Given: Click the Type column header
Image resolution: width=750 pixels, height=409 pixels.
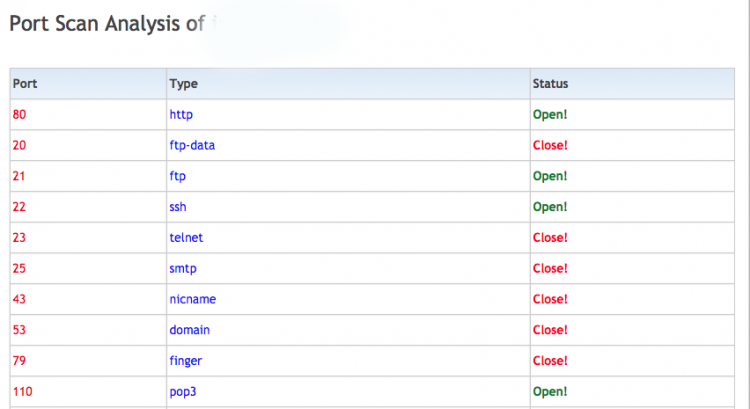Looking at the screenshot, I should click(184, 84).
